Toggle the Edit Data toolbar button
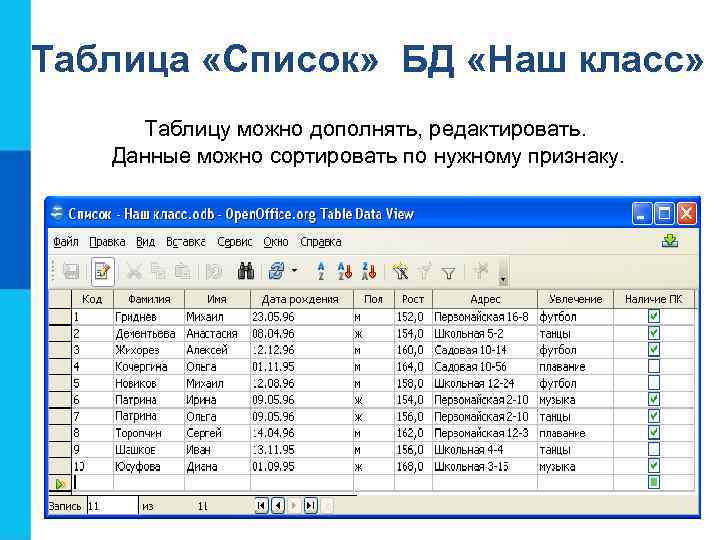Viewport: 720px width, 540px height. pyautogui.click(x=102, y=272)
